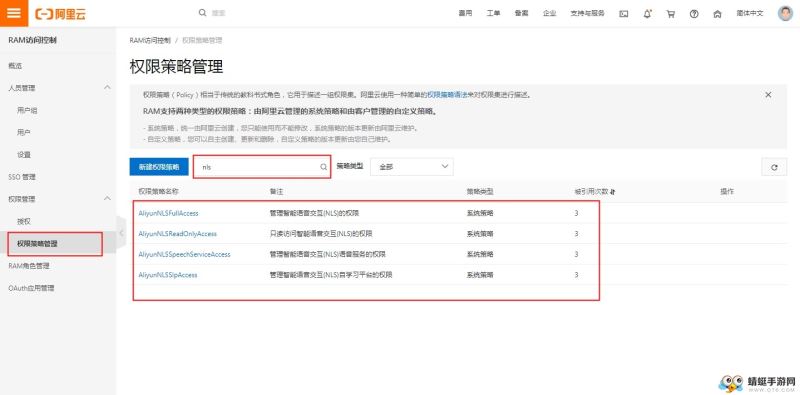
Task: Click the note 管理智能语音交互(NLS)自学习平台的权限
Action: tap(331, 275)
